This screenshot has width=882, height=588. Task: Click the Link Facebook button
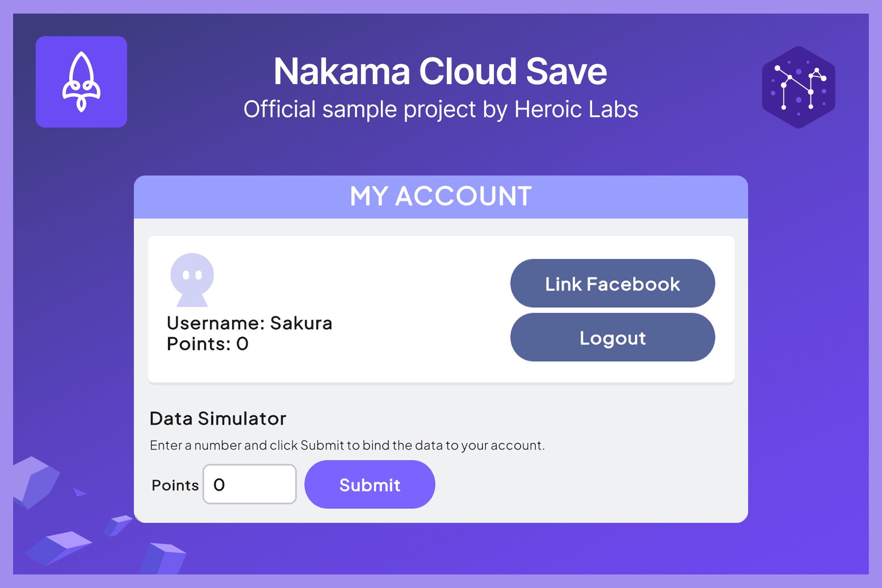click(613, 284)
